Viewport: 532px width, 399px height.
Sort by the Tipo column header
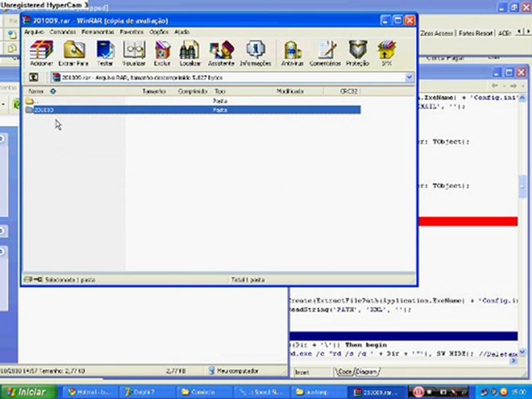(x=220, y=91)
